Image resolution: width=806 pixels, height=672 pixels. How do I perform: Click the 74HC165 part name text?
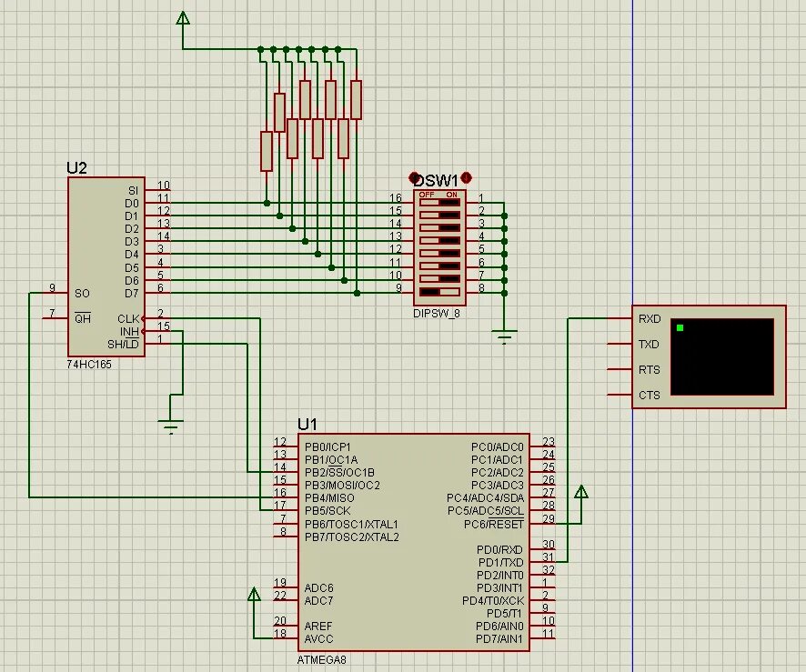(x=89, y=365)
